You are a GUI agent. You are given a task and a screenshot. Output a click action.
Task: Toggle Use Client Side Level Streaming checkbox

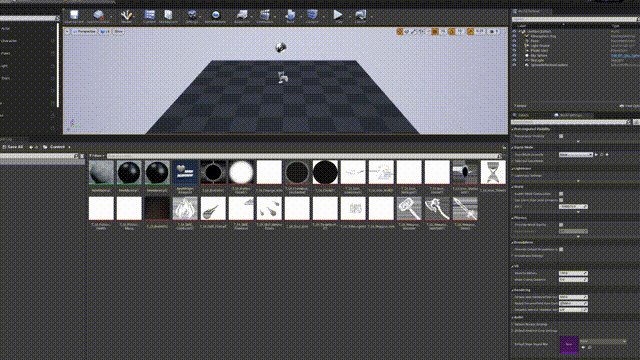[561, 200]
